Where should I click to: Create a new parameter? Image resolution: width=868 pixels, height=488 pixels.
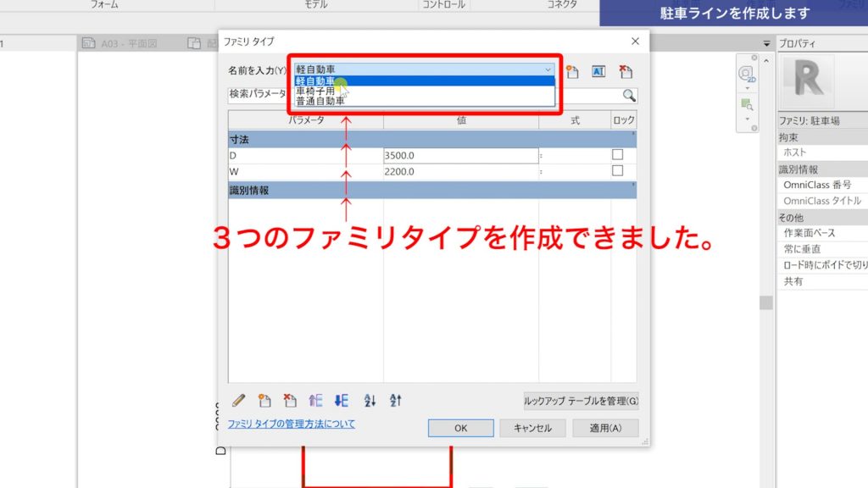tap(264, 400)
